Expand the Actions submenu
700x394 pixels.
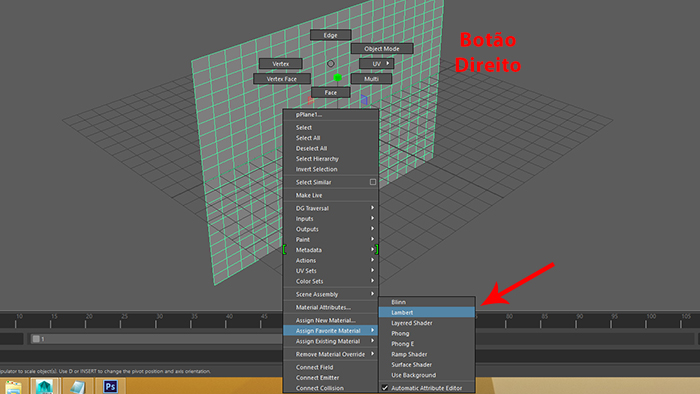(x=331, y=260)
